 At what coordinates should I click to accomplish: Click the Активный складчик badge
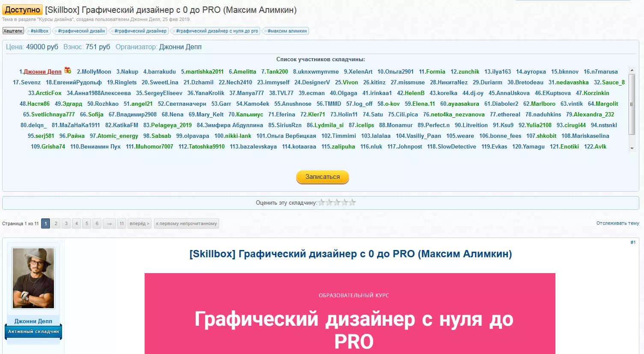(33, 331)
